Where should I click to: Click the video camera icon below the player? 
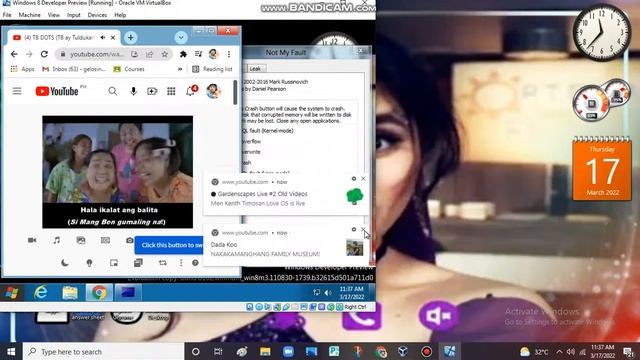32,240
